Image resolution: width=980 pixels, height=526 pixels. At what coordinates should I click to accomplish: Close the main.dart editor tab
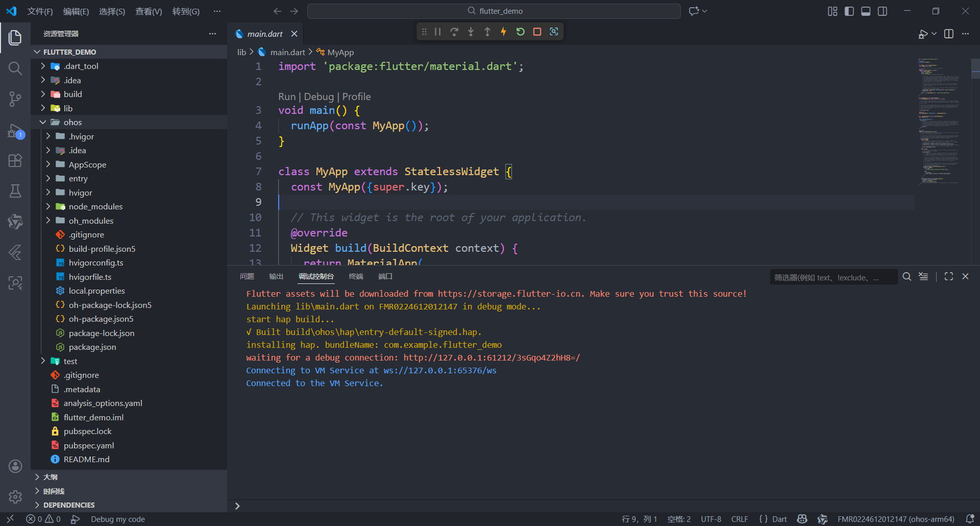[294, 34]
